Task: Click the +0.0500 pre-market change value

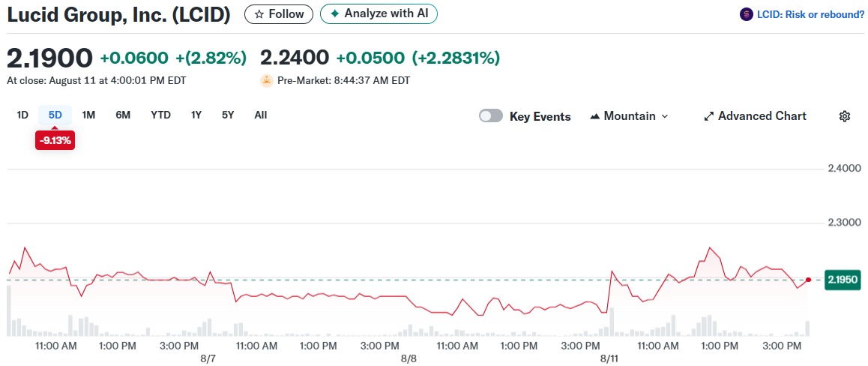Action: (370, 58)
